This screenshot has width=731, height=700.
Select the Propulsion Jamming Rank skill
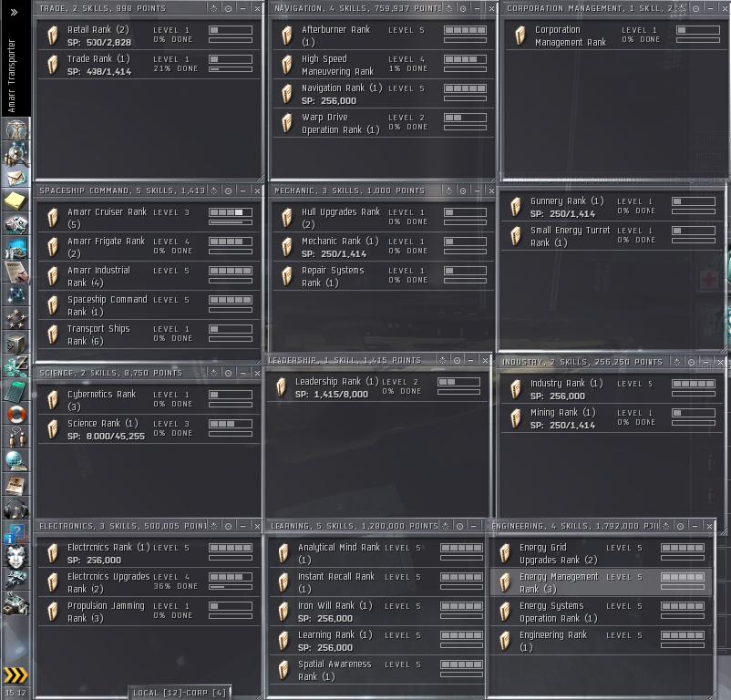point(149,612)
